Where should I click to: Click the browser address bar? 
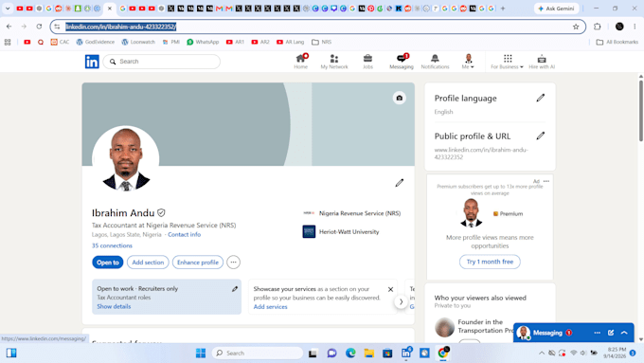(318, 27)
